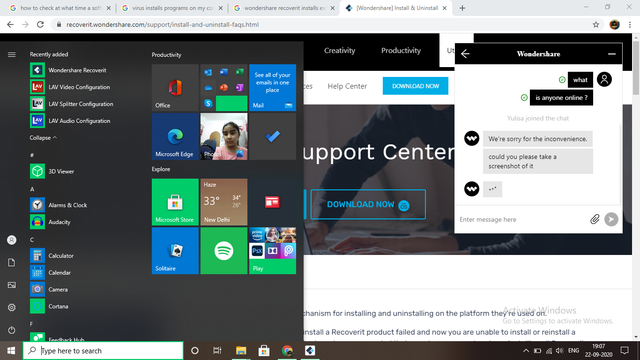The image size is (640, 360).
Task: Open Alarms & Clock app
Action: (58, 205)
